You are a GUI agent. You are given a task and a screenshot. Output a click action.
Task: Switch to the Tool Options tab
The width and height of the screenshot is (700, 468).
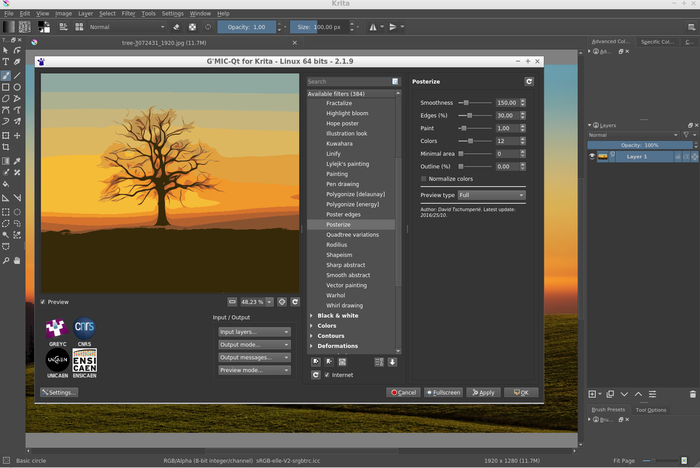pyautogui.click(x=650, y=410)
